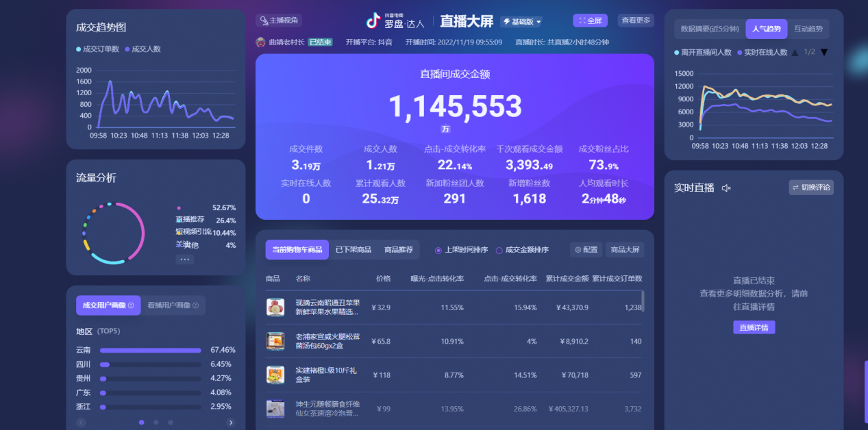Open the 配置 settings for product table
The height and width of the screenshot is (430, 868).
586,250
